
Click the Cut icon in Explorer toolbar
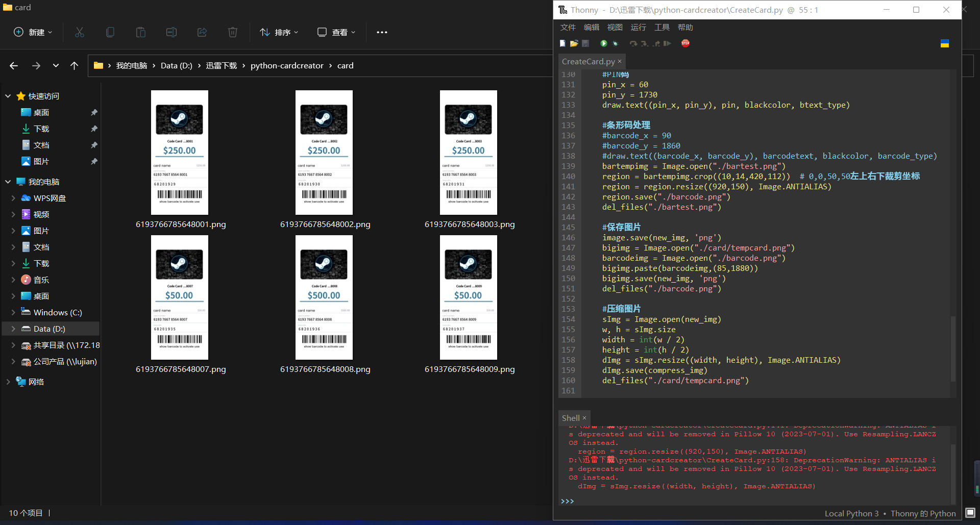(x=80, y=32)
